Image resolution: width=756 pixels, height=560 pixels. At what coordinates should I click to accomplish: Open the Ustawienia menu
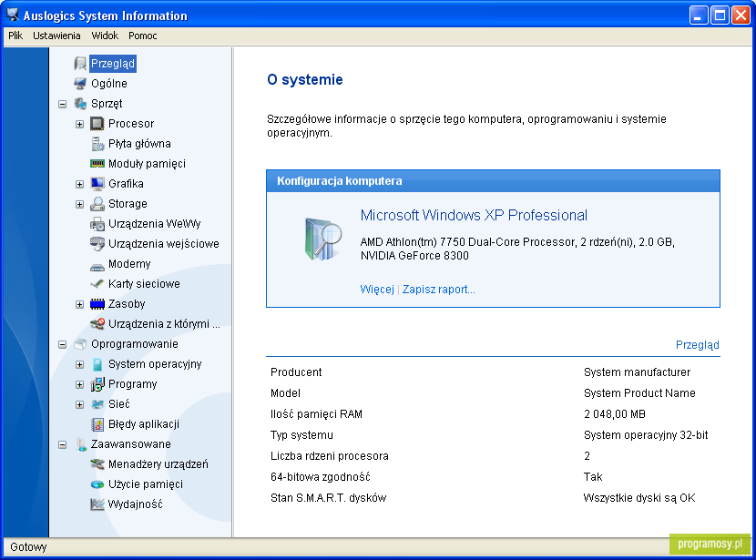(56, 36)
